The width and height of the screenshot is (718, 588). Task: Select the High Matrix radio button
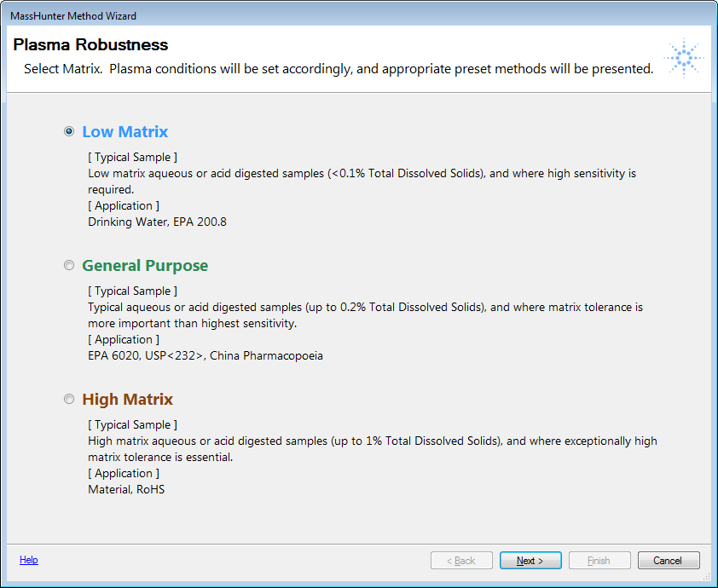tap(69, 399)
